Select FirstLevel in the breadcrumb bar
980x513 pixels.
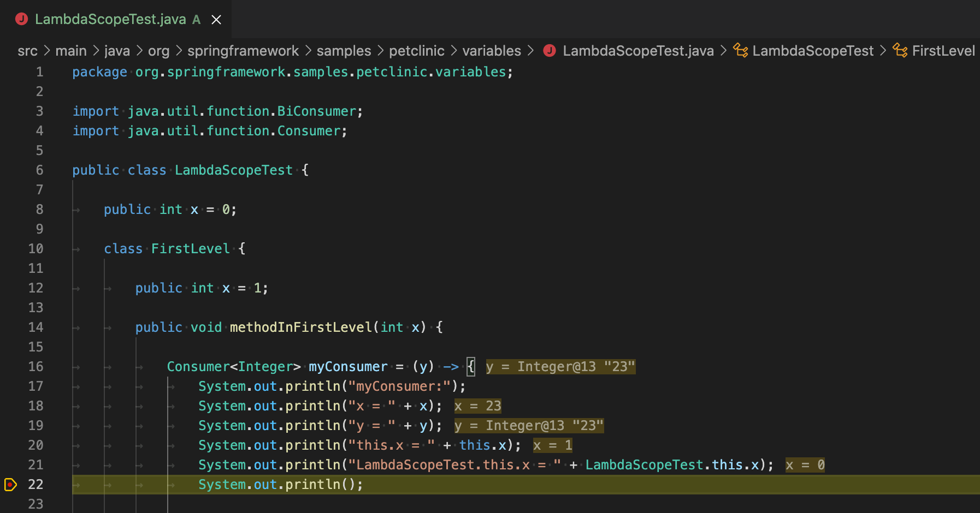point(944,50)
